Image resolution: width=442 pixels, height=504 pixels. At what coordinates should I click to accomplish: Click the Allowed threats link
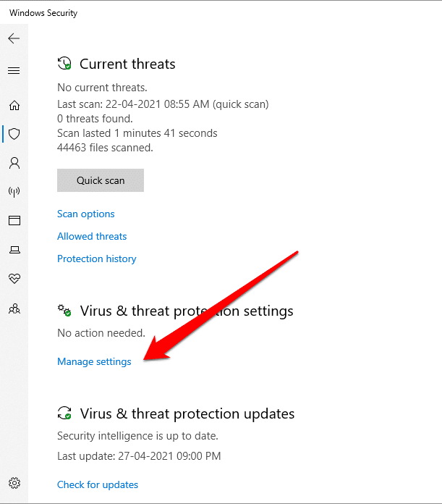(x=92, y=237)
